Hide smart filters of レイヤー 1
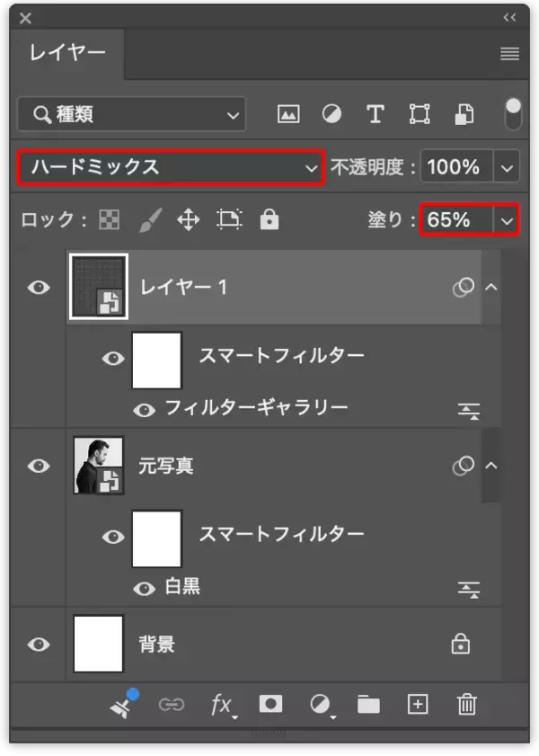 pos(113,359)
